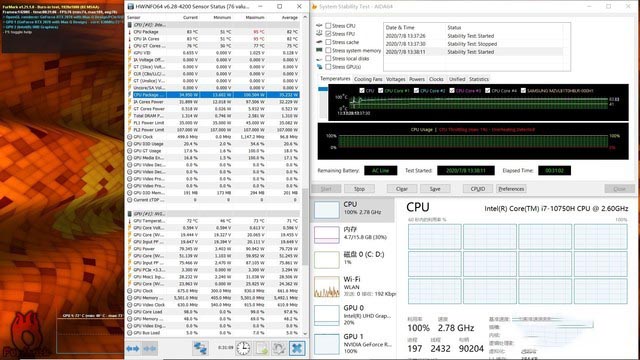Viewport: 640px width, 360px height.
Task: Toggle the CPU Core #2 graph checkbox
Action: point(416,91)
